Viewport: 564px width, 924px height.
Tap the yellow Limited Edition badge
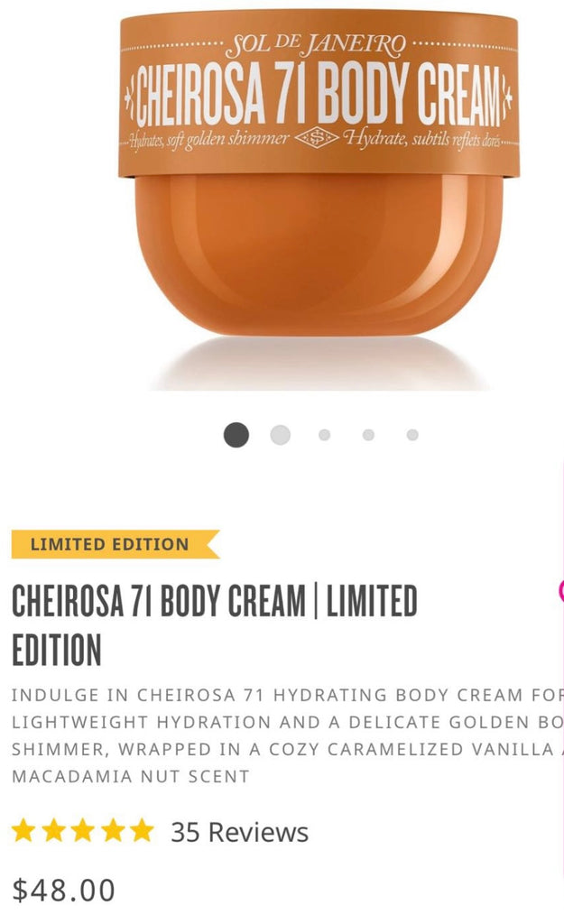pyautogui.click(x=116, y=544)
